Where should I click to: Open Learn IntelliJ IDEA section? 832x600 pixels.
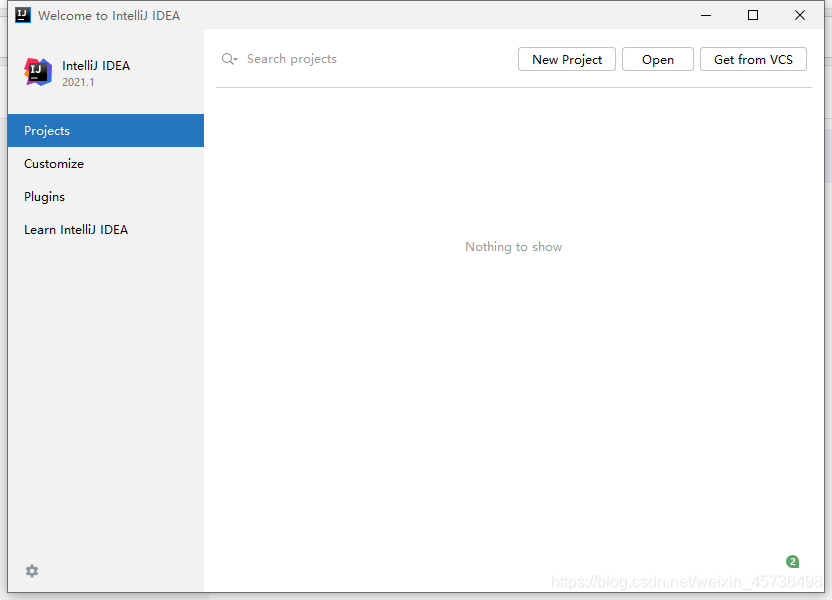tap(106, 229)
